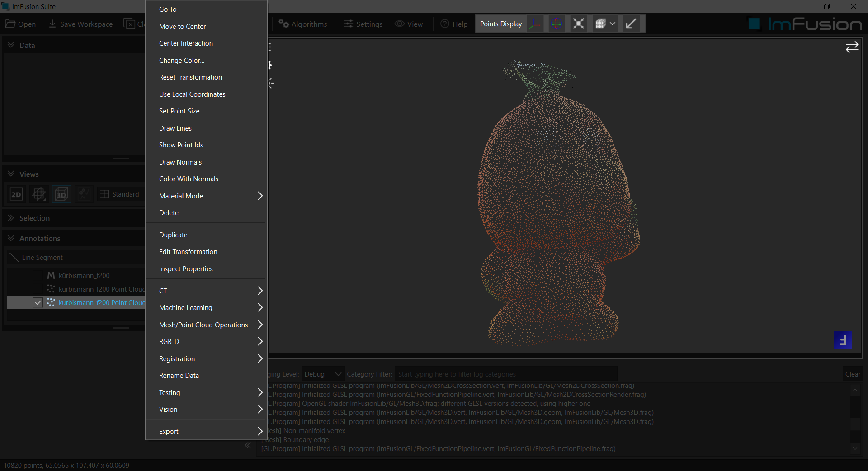Open the Mesh/Point Cloud Operations submenu
Viewport: 868px width, 471px height.
[206, 325]
